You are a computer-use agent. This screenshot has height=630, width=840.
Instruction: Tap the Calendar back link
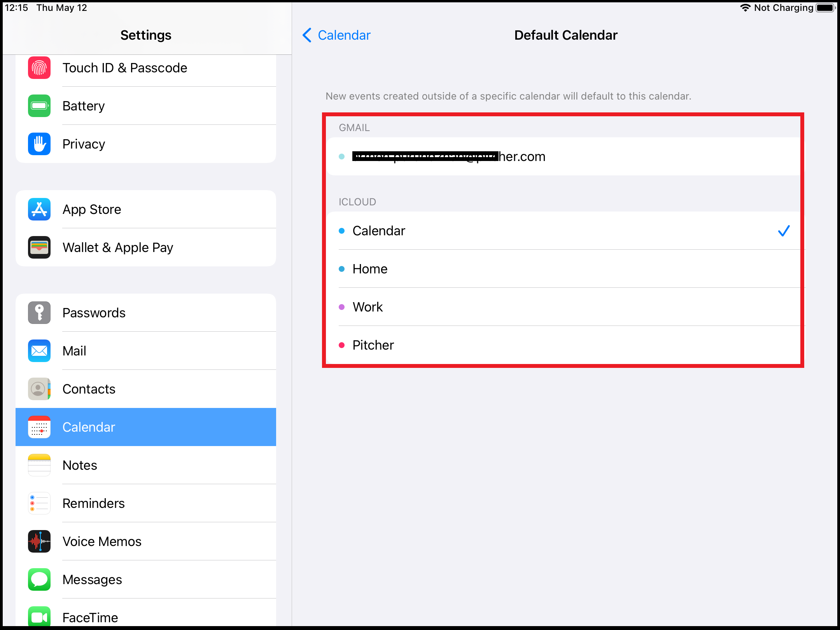[x=344, y=35]
